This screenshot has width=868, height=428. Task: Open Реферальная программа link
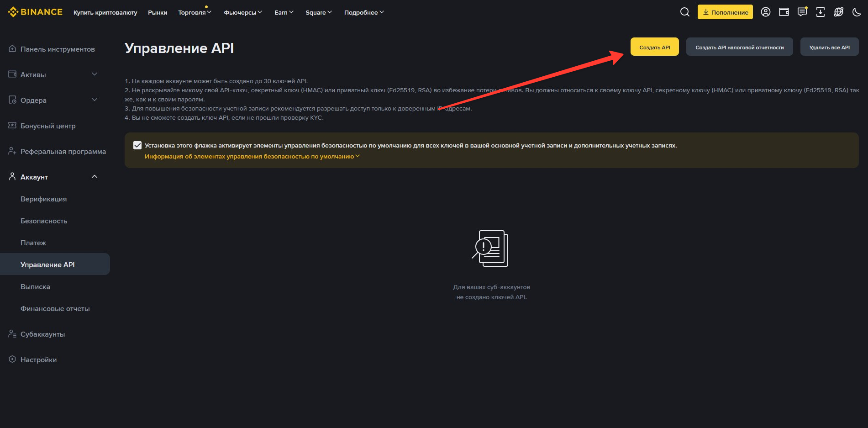[63, 151]
